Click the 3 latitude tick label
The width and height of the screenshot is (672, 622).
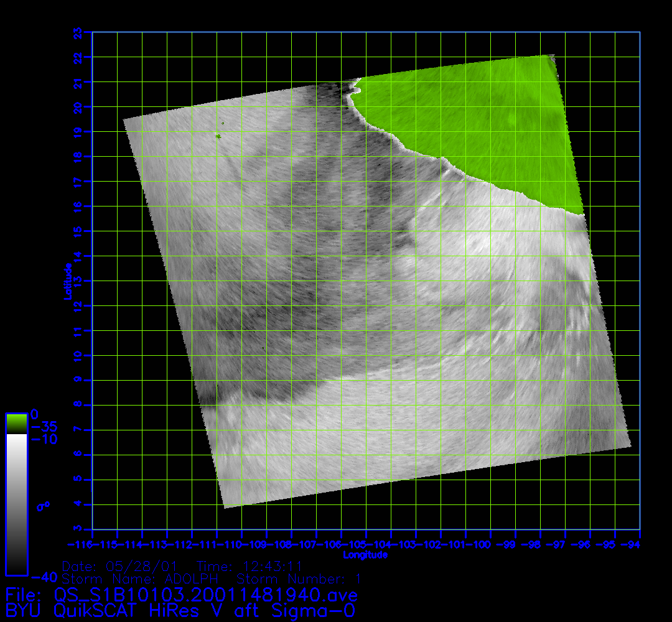tap(78, 529)
